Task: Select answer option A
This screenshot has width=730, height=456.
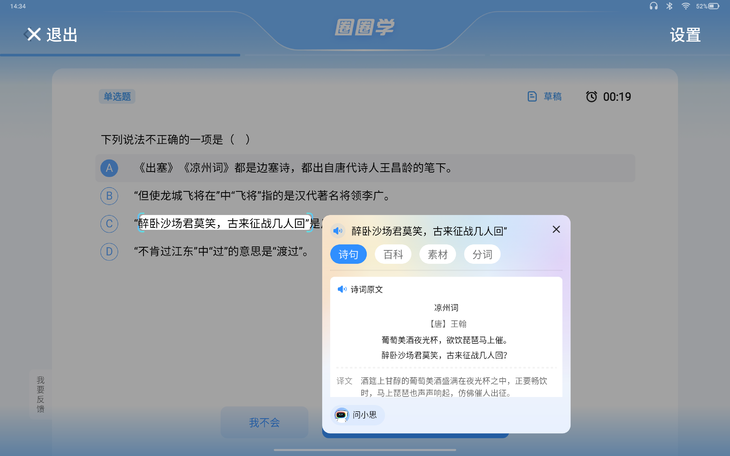Action: 109,168
